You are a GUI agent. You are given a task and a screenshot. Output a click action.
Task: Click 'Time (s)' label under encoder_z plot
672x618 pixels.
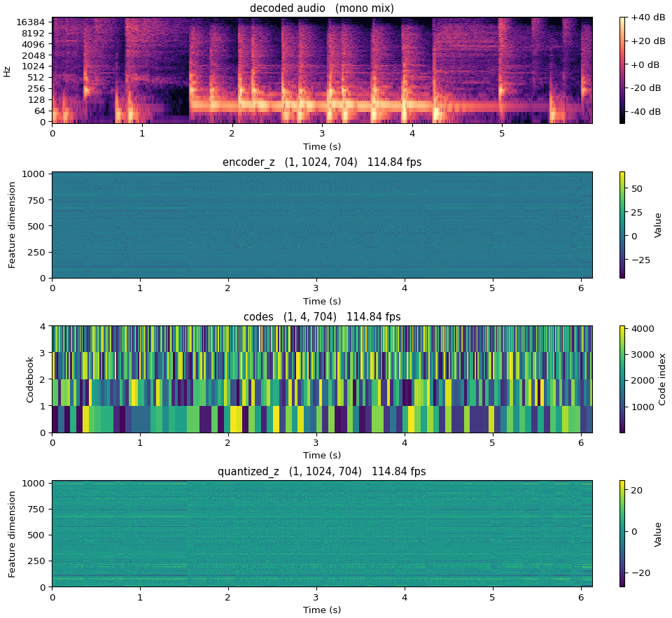click(x=322, y=302)
